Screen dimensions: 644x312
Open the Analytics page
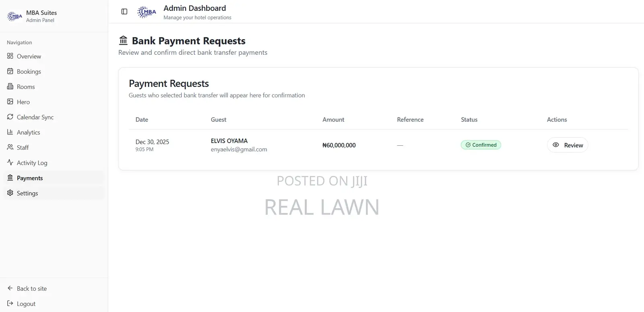coord(54,132)
